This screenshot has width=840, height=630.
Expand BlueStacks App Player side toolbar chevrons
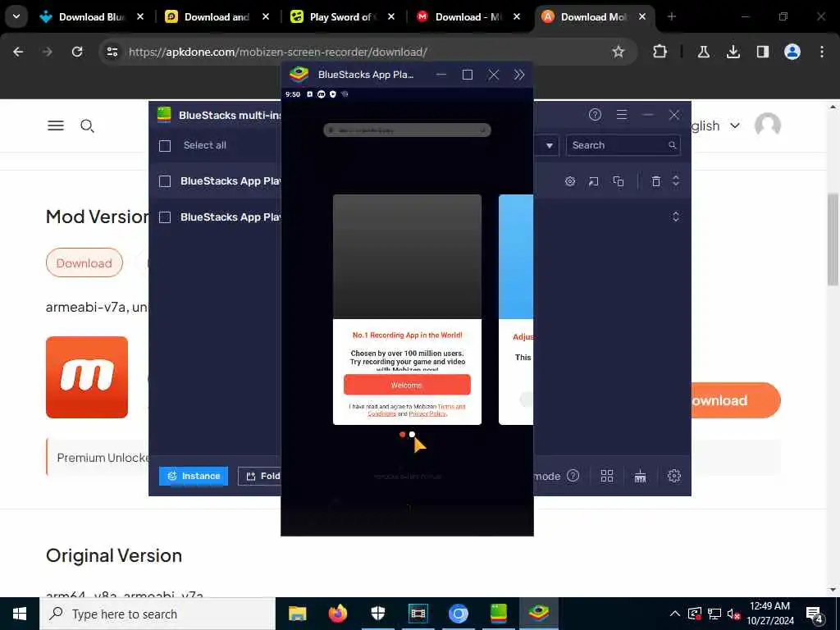[518, 75]
